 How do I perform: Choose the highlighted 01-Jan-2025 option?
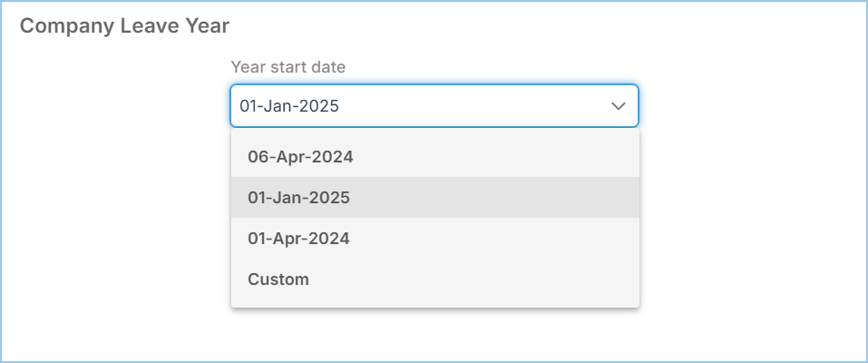coord(298,197)
